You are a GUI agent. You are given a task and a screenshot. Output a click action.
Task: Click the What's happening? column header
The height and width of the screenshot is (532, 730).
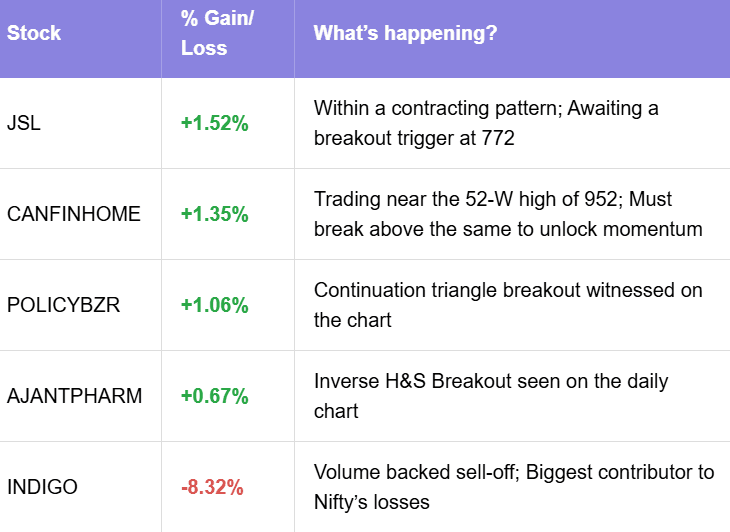406,33
